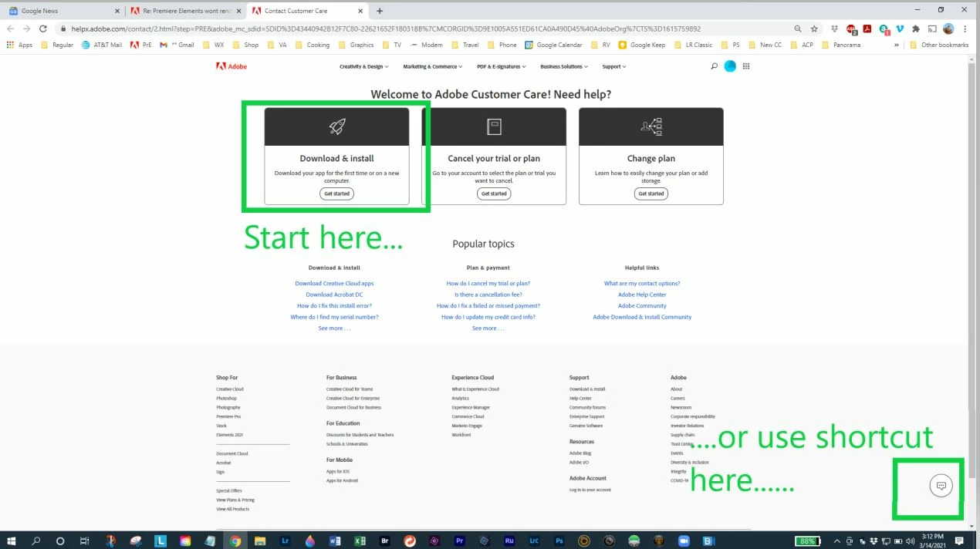The image size is (980, 549).
Task: Click the Vimeo extension icon in toolbar
Action: (900, 29)
